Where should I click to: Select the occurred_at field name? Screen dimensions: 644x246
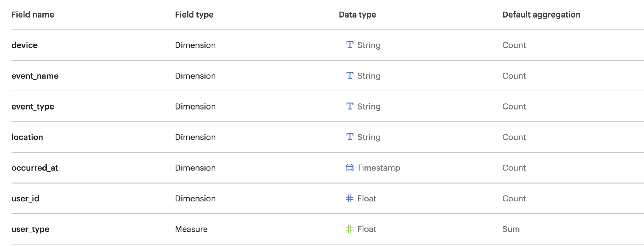pos(35,168)
